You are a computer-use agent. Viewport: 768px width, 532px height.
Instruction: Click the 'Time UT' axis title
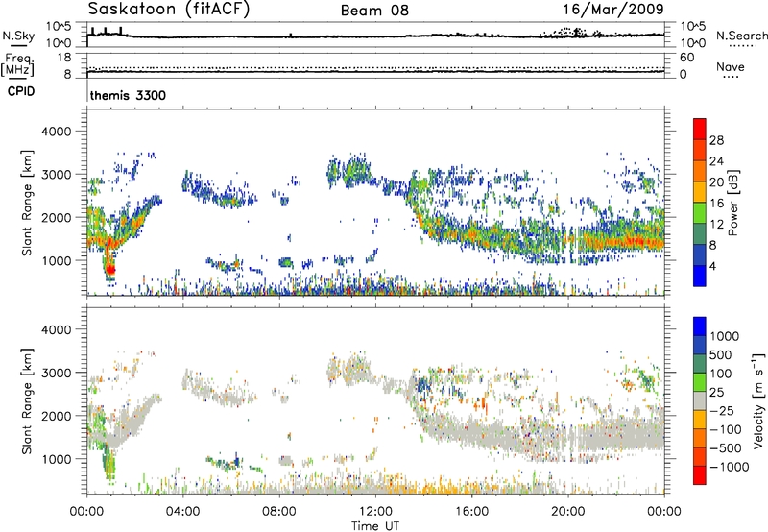click(x=375, y=526)
